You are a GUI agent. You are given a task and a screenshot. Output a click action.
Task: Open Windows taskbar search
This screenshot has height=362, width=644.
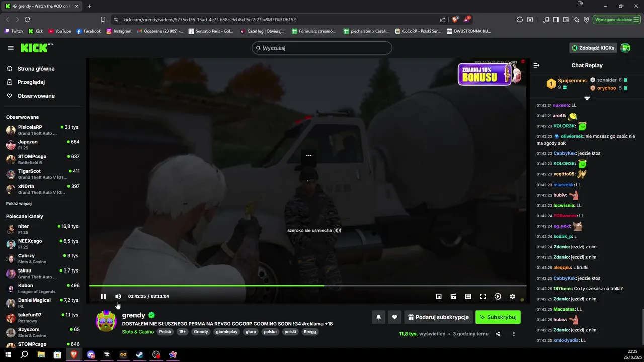[24, 354]
